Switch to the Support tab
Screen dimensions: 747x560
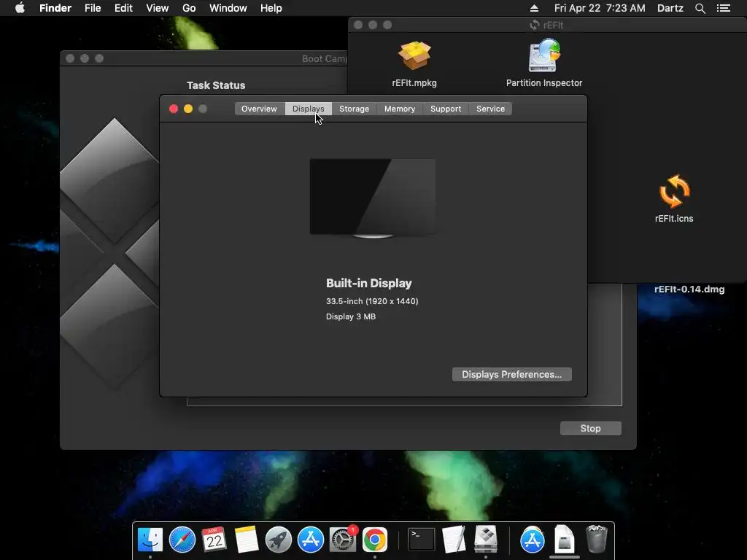pyautogui.click(x=446, y=109)
